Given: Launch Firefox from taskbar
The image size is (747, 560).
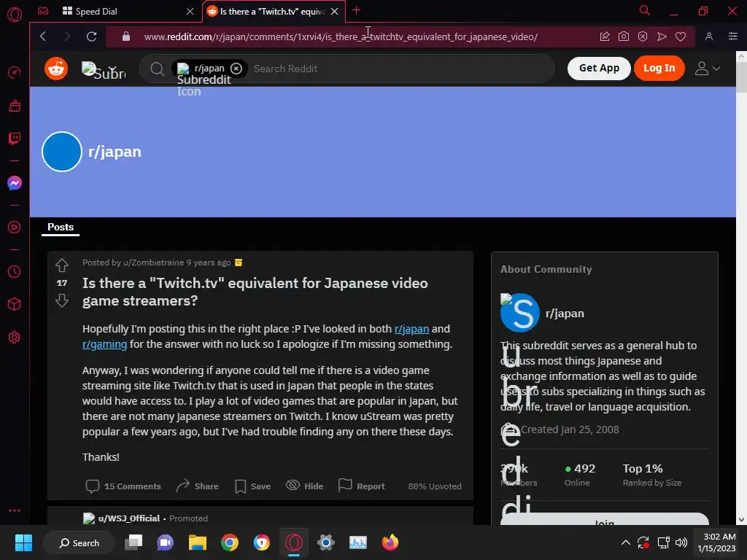Looking at the screenshot, I should (390, 542).
